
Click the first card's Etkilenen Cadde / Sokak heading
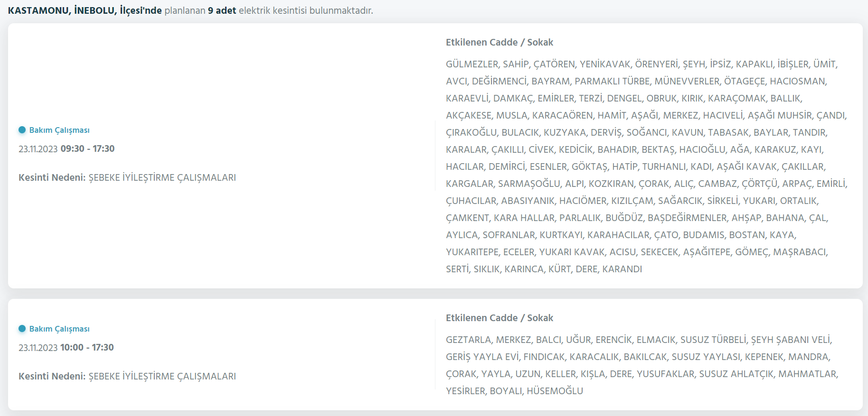pos(499,42)
